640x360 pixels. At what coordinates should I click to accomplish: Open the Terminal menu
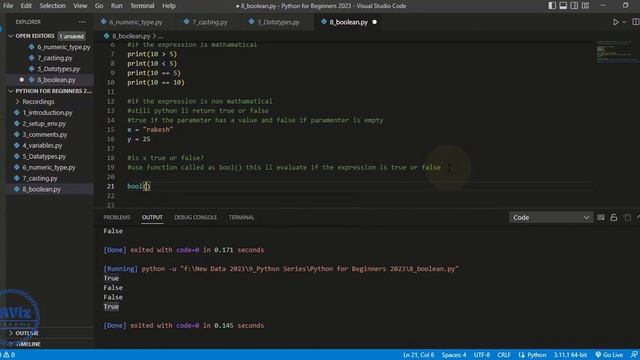pyautogui.click(x=142, y=6)
